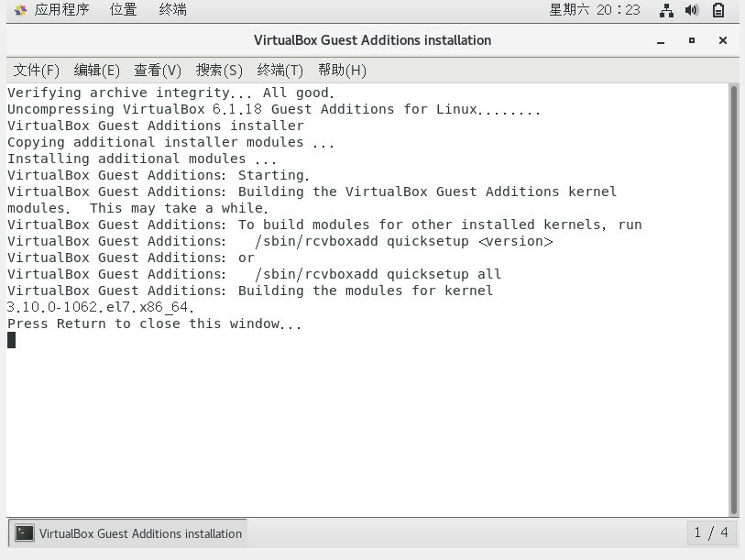Click the power status icon

(x=718, y=11)
